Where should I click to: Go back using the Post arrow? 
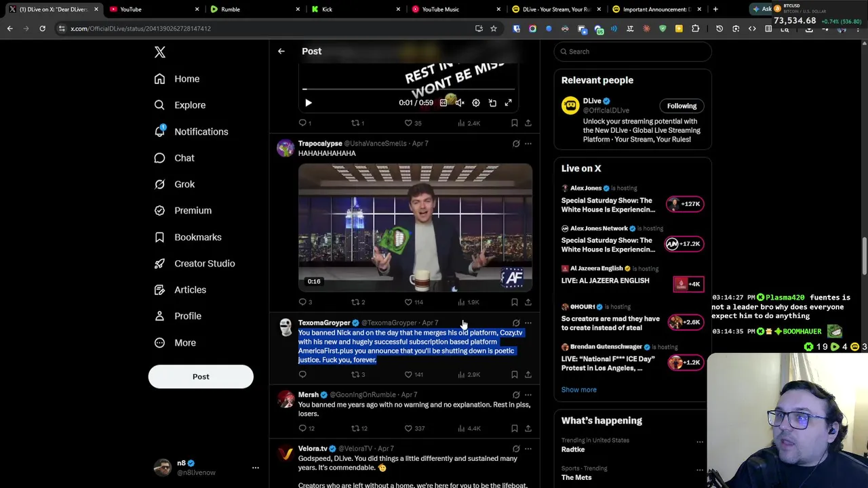coord(281,52)
